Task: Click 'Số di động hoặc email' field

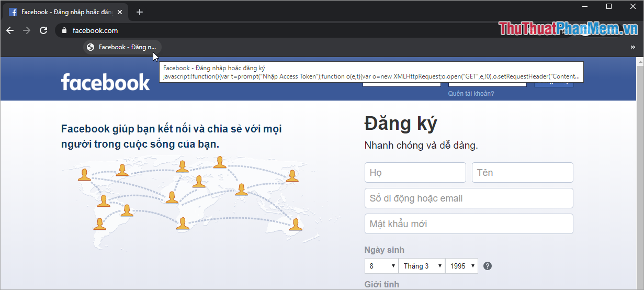Action: 469,198
